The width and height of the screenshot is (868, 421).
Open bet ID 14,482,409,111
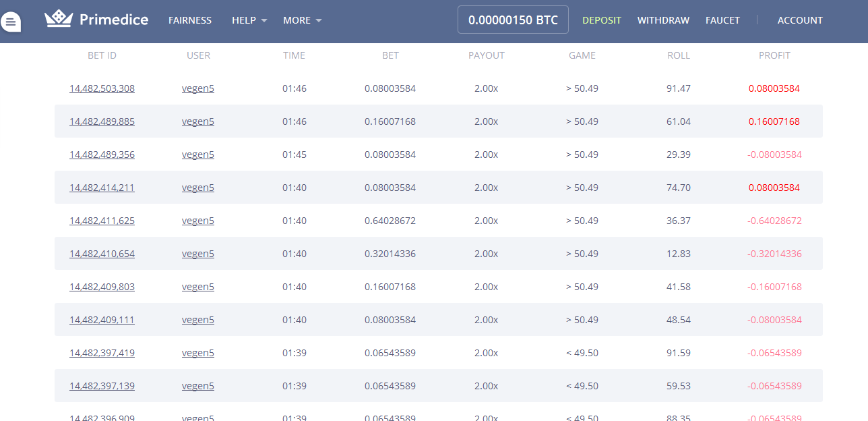(102, 320)
